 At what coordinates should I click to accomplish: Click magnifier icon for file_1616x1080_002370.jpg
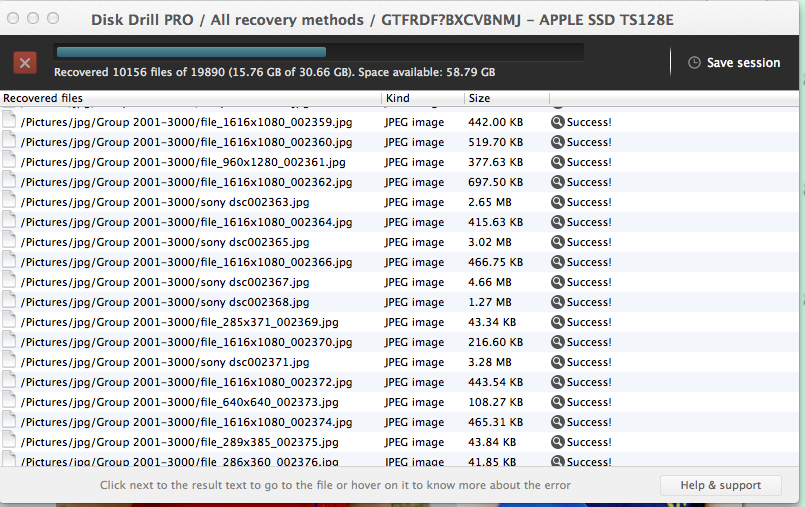[x=558, y=342]
